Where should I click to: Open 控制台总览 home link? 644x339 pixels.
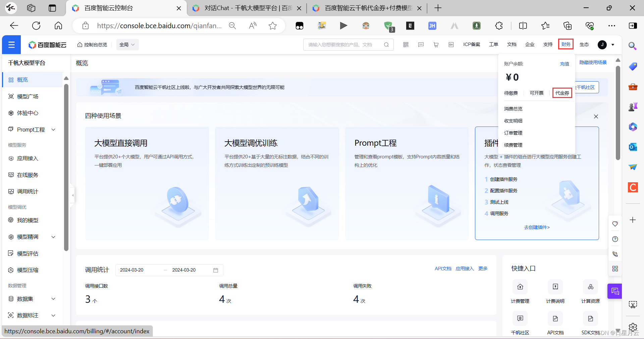(x=92, y=45)
